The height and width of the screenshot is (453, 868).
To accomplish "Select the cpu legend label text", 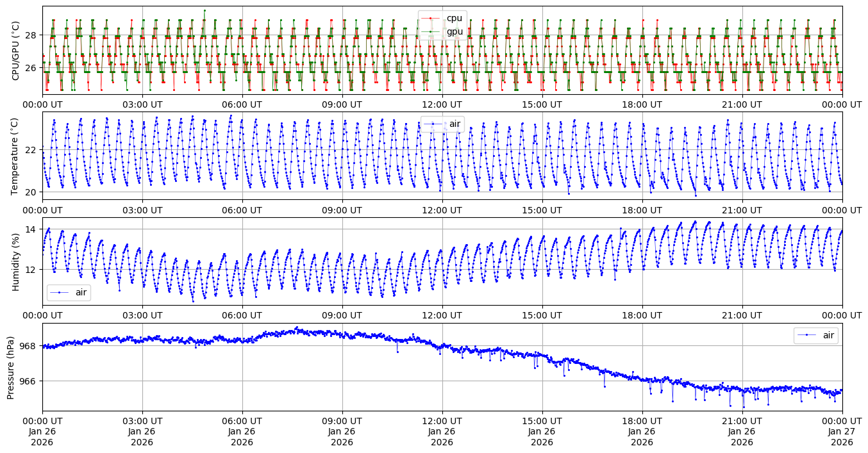I will pos(454,19).
